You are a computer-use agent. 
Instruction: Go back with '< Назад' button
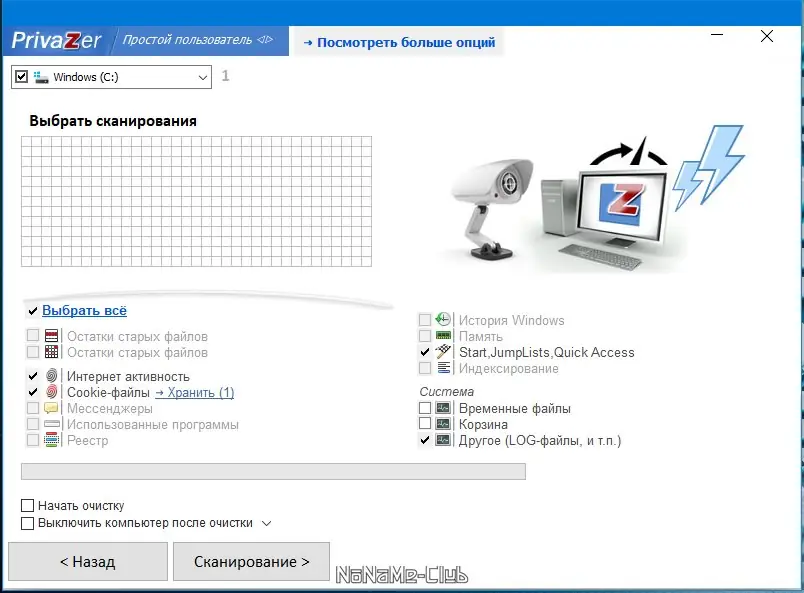tap(88, 562)
